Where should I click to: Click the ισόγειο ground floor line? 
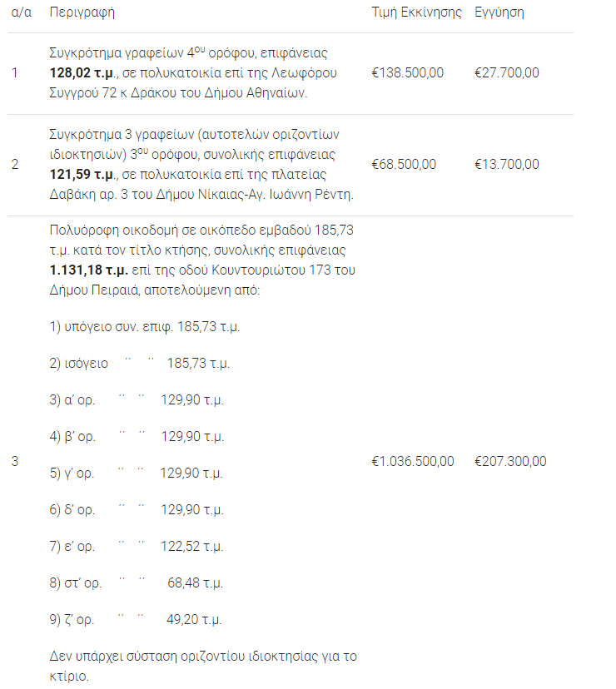(x=140, y=364)
